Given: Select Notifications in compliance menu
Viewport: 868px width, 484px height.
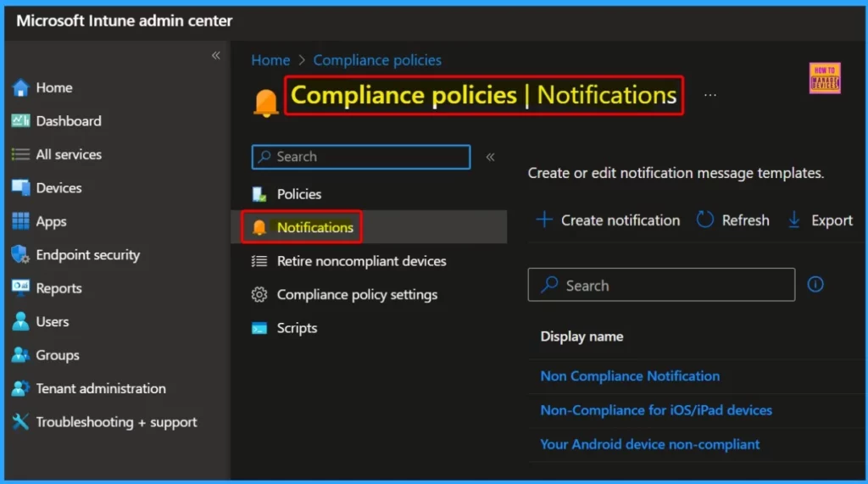Looking at the screenshot, I should [315, 227].
